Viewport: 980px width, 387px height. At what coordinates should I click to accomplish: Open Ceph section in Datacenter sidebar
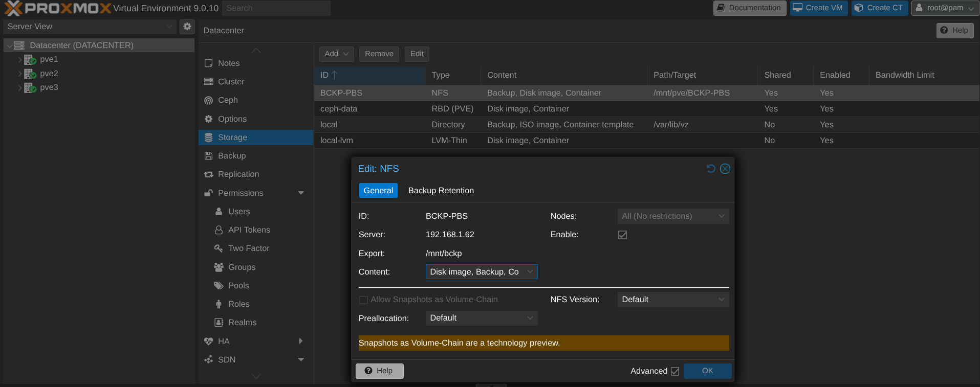[x=228, y=100]
